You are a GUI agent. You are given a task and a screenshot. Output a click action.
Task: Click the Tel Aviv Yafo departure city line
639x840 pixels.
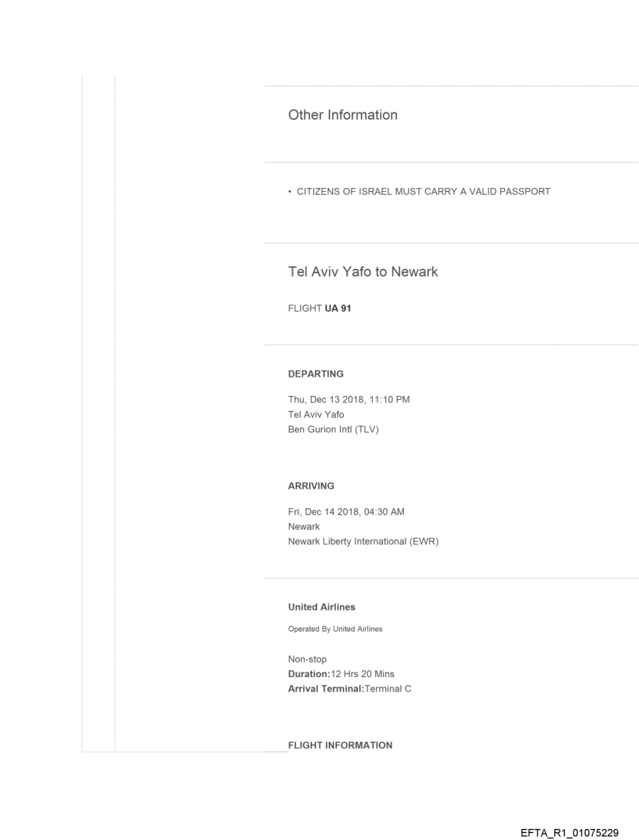click(316, 414)
